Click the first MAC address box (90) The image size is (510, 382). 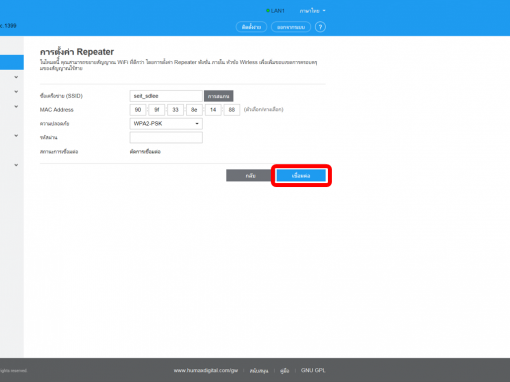point(138,110)
